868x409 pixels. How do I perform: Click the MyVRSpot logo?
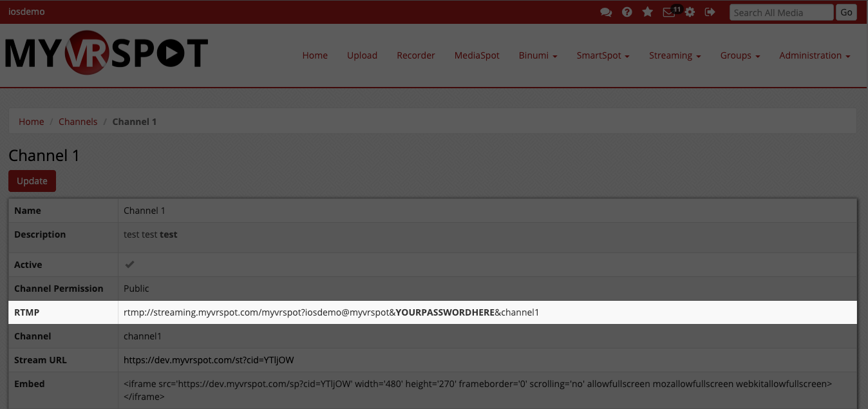pyautogui.click(x=106, y=52)
